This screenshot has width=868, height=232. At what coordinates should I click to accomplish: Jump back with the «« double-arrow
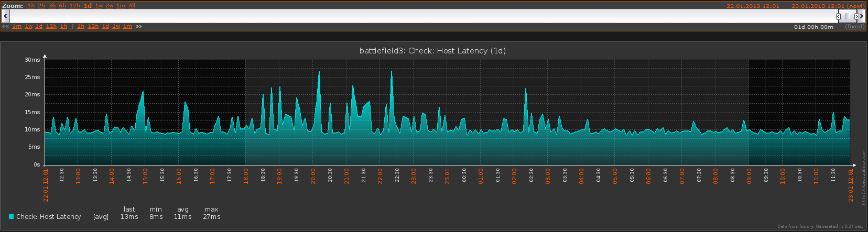pyautogui.click(x=5, y=27)
